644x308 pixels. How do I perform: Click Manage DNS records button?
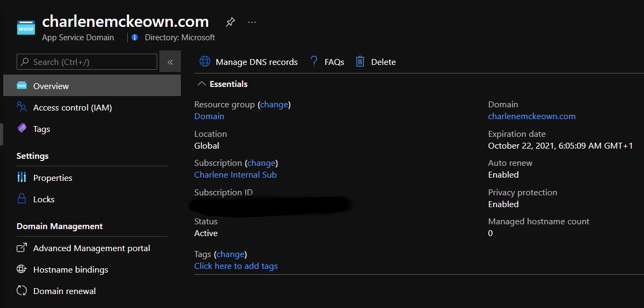tap(248, 62)
